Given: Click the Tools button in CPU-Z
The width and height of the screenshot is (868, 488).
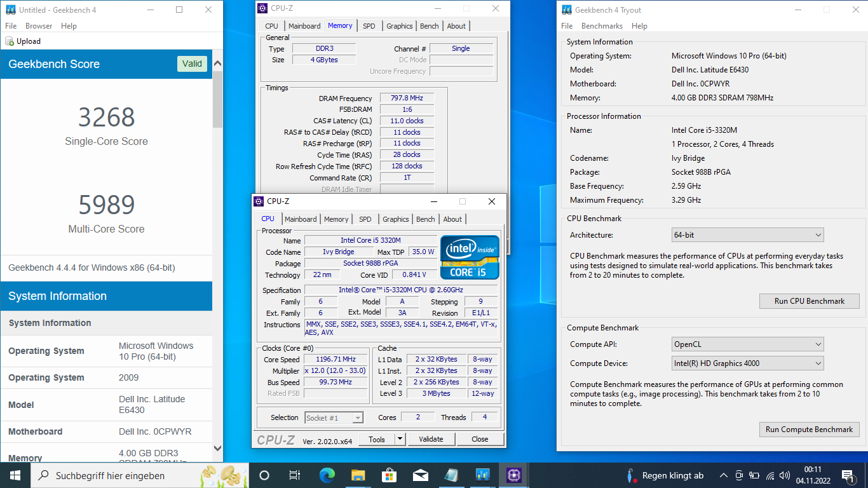Looking at the screenshot, I should click(377, 439).
